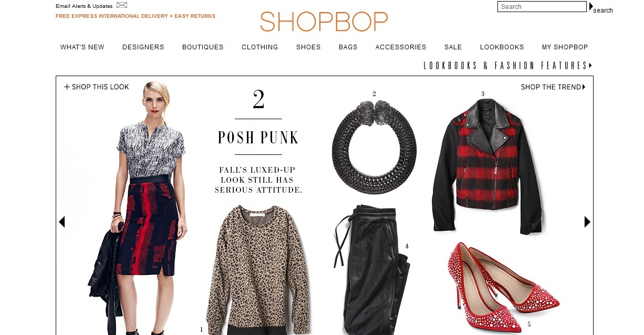Select the black chain necklace image
The image size is (644, 335).
374,139
